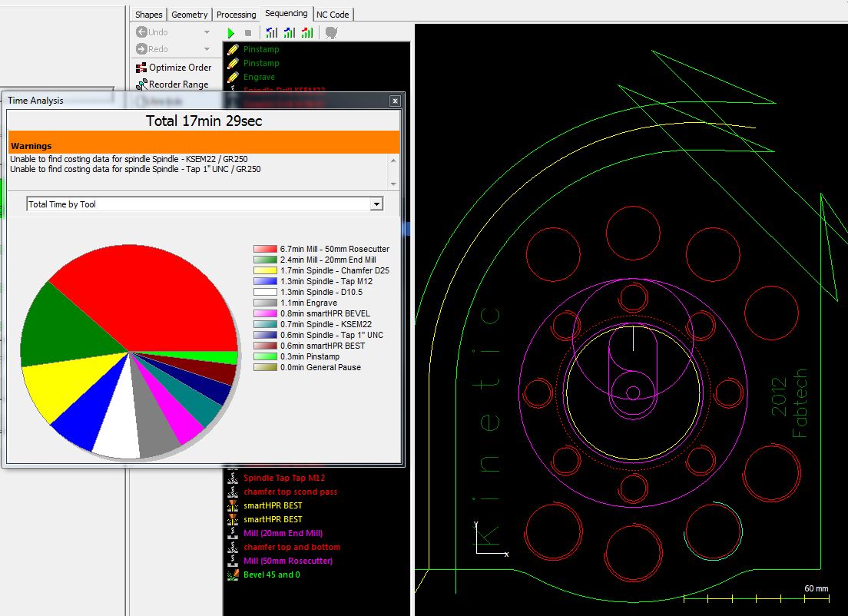Click the Redo arrow icon
848x616 pixels.
(x=141, y=48)
